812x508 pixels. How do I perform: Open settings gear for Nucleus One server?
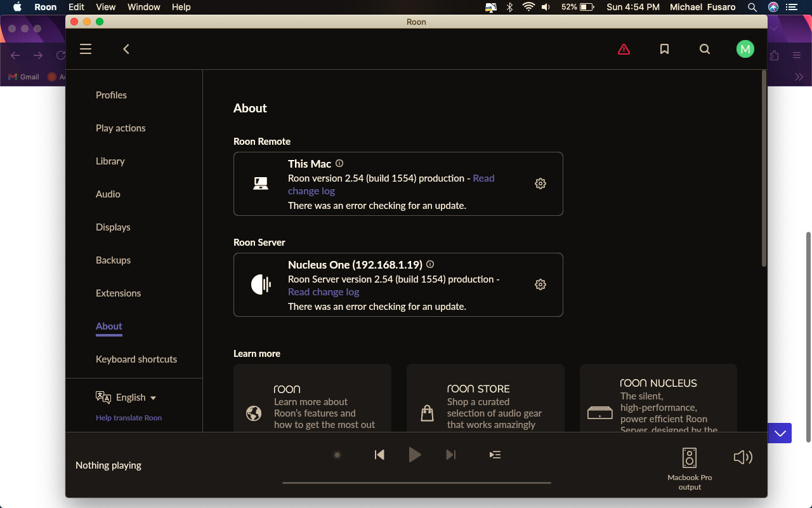[x=540, y=284]
